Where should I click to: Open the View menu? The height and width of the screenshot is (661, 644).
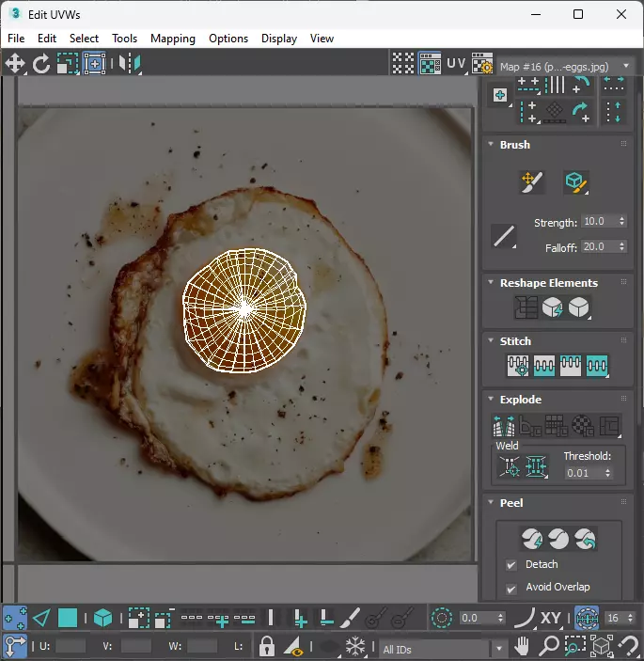[322, 39]
